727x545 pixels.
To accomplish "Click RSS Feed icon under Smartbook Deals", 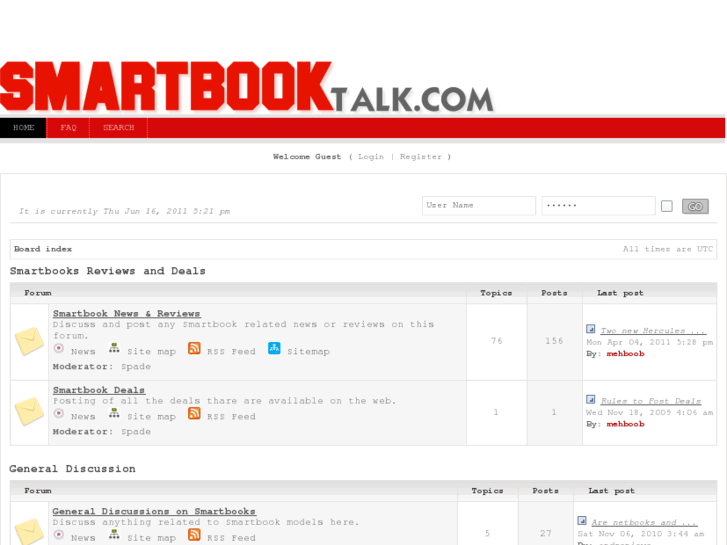I will point(194,413).
